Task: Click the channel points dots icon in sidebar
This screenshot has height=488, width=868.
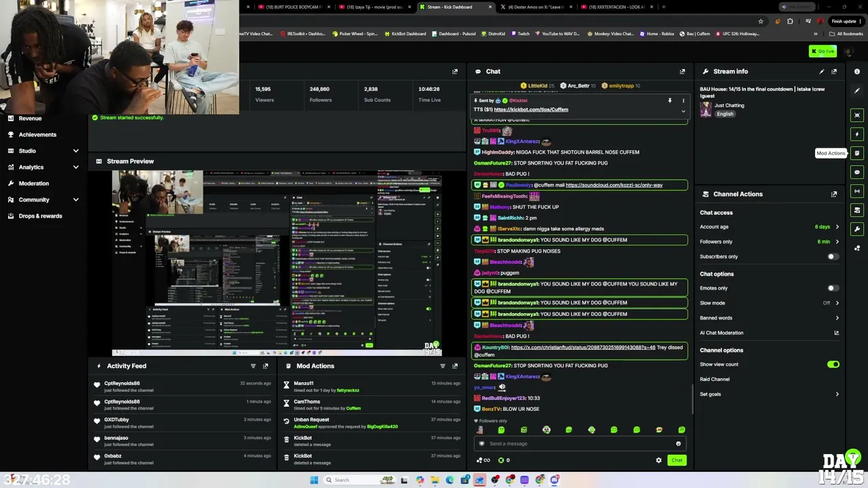Action: click(857, 248)
